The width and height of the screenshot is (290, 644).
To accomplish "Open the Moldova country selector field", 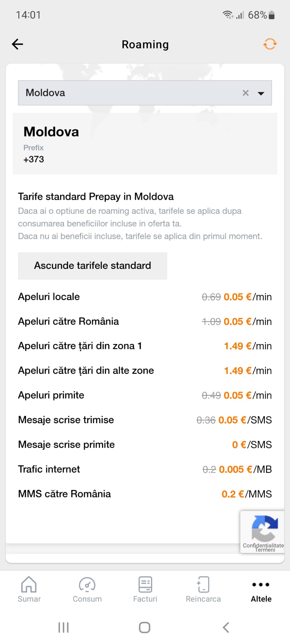I will (126, 93).
